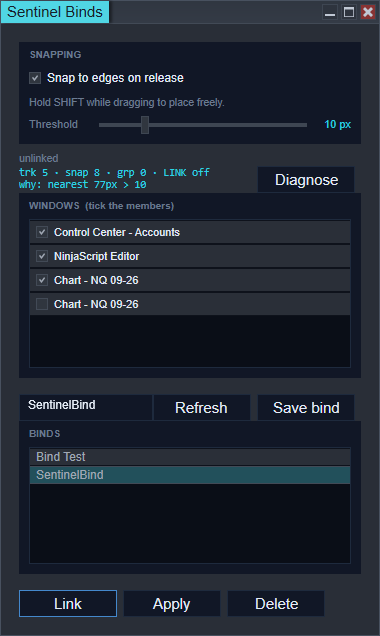Click the Threshold slider handle

point(145,125)
